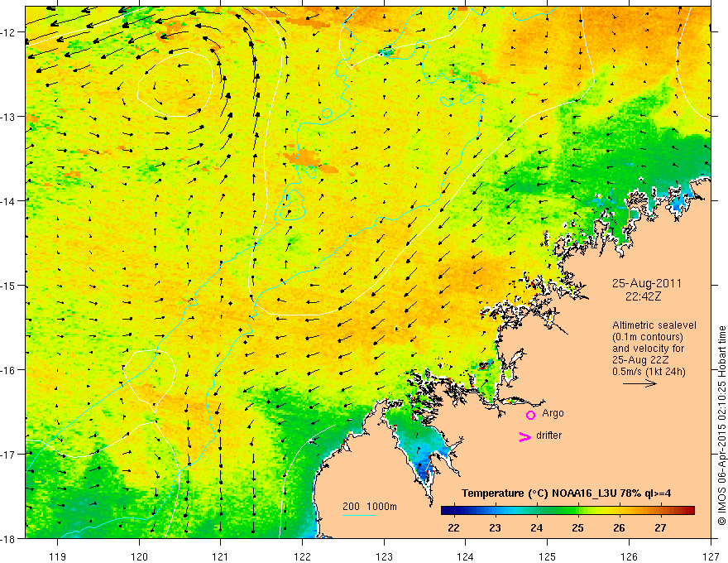The height and width of the screenshot is (563, 728).
Task: Click the IMOS copyright timestamp text
Action: coord(721,426)
